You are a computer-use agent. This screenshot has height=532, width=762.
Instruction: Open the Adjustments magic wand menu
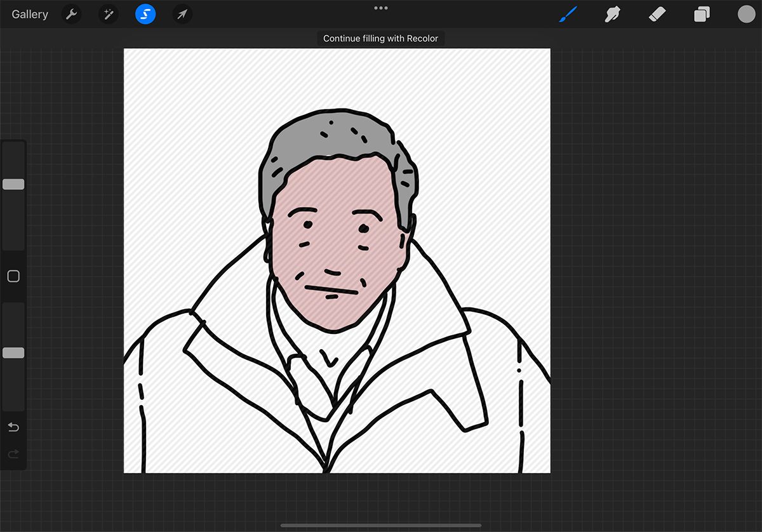click(109, 14)
